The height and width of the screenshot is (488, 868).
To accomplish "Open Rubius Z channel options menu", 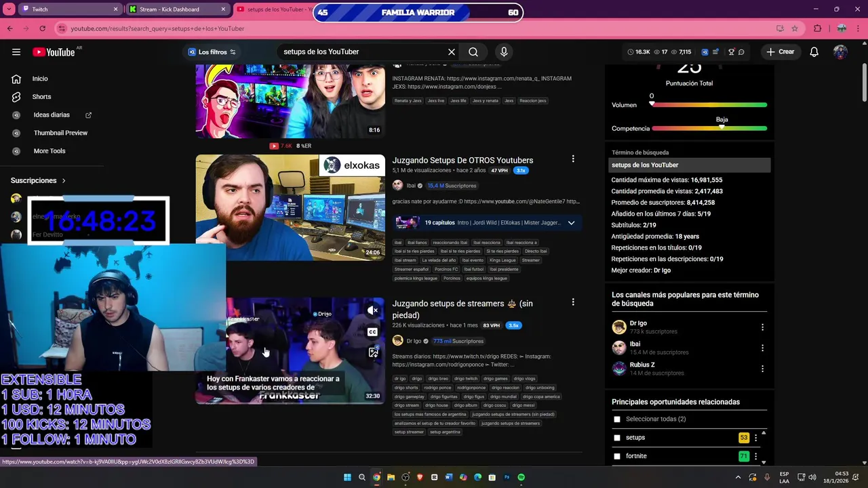I will coord(762,369).
